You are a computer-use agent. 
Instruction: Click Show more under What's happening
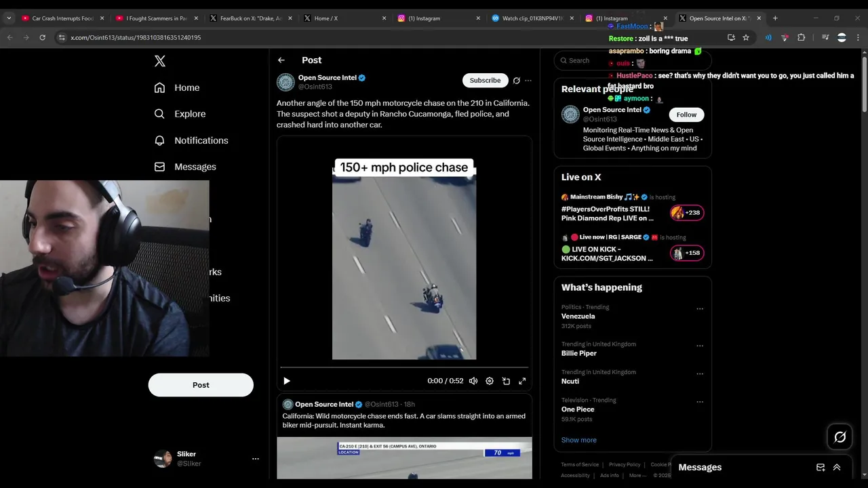point(579,440)
